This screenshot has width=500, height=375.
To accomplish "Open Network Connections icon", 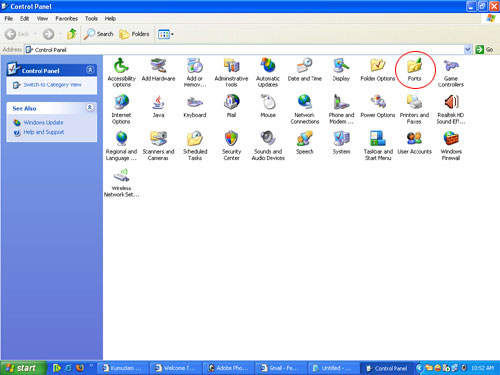I will [305, 109].
